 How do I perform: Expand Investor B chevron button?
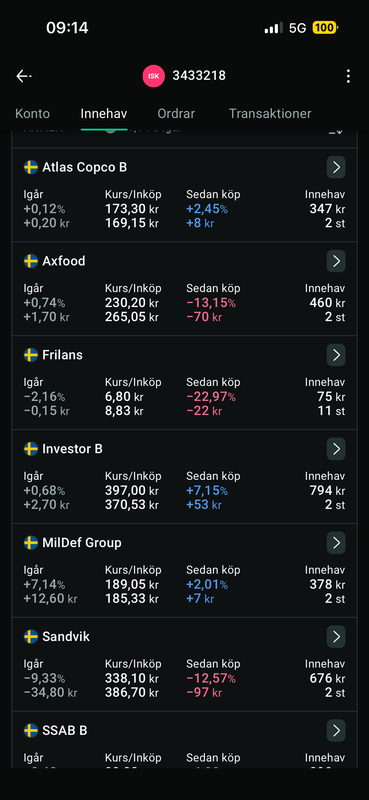[x=336, y=449]
